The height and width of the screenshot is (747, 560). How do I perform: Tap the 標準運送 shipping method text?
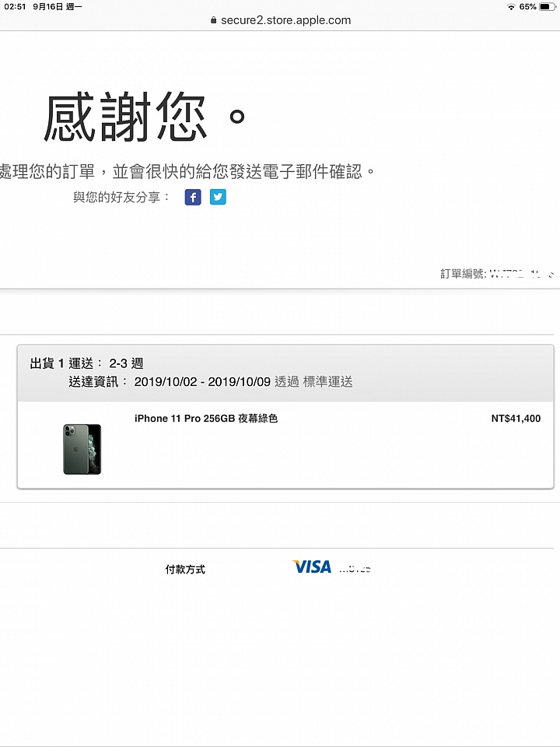pos(327,381)
